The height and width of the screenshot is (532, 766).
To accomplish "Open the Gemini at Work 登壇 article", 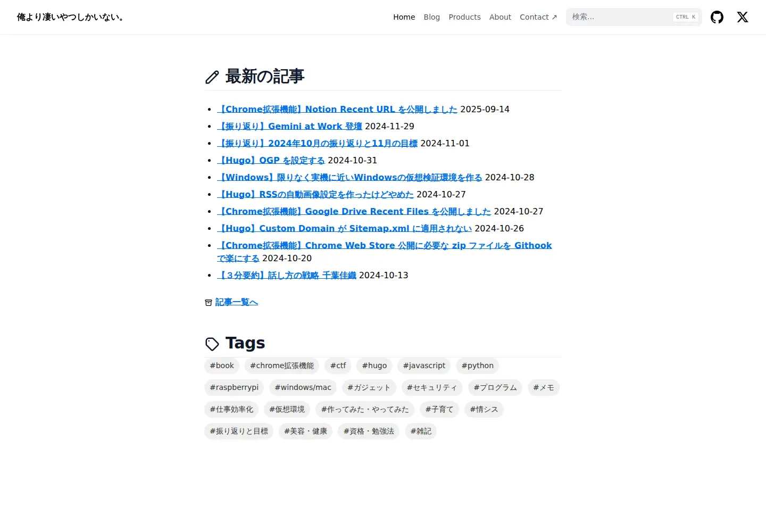I will (x=289, y=126).
